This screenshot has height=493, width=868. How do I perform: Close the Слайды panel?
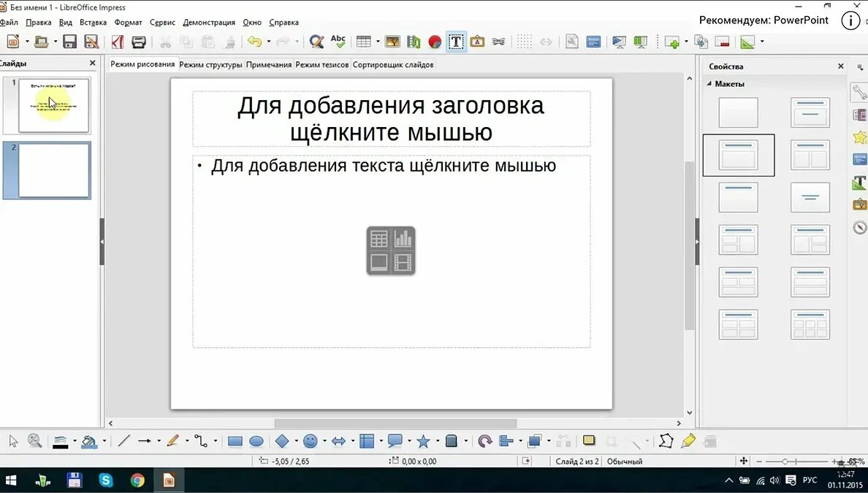coord(93,63)
